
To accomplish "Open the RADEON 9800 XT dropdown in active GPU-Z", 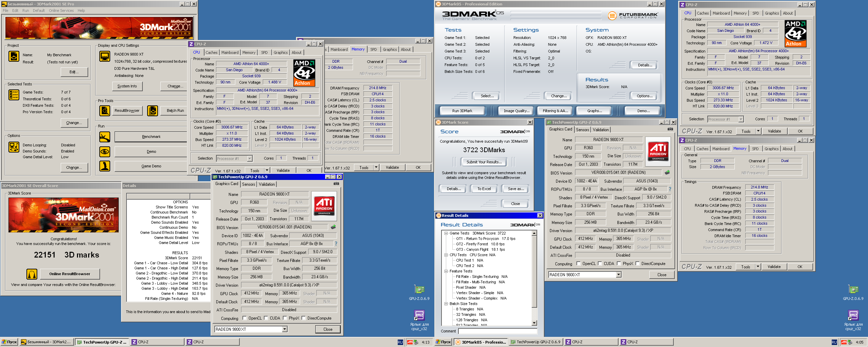I will pos(284,329).
